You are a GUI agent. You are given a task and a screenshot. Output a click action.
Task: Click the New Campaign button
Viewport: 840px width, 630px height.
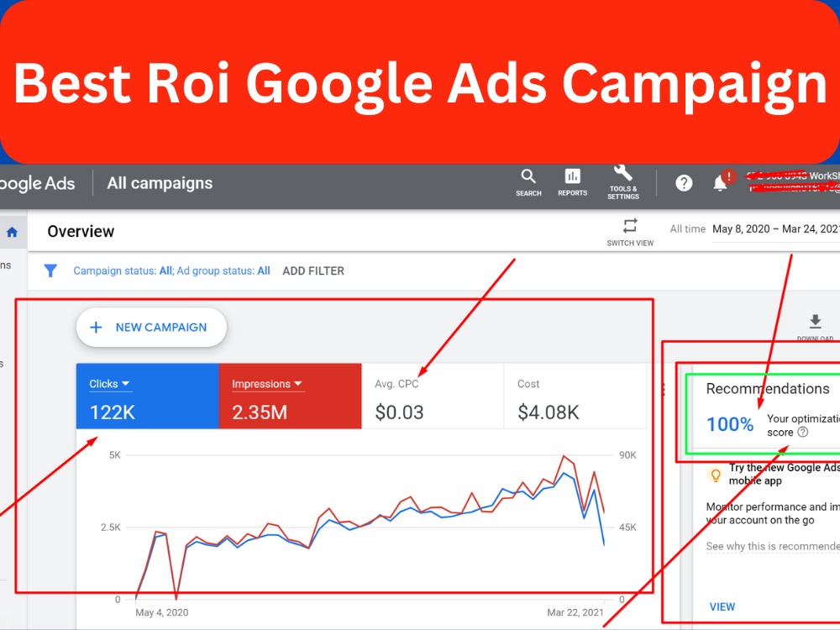tap(151, 328)
